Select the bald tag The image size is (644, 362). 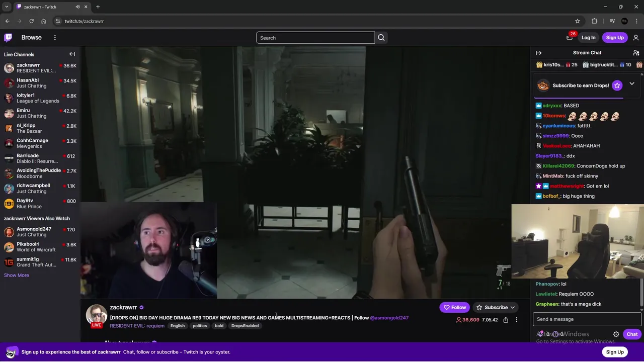pyautogui.click(x=219, y=326)
